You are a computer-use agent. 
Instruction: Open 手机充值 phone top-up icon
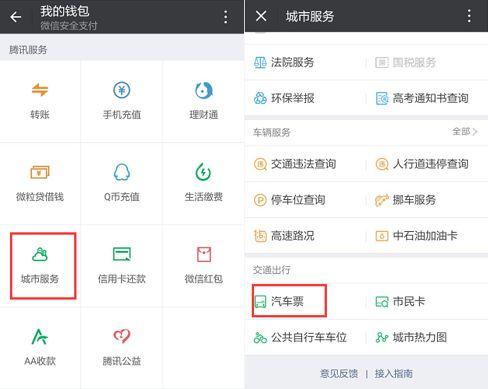[122, 90]
